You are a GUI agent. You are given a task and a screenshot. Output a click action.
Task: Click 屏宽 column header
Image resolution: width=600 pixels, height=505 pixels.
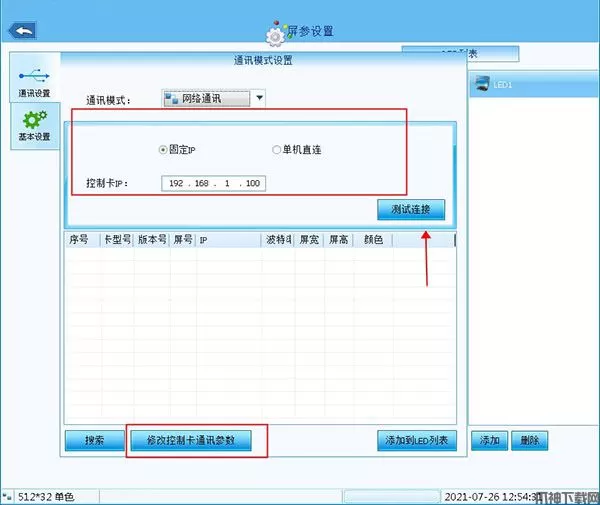pyautogui.click(x=309, y=240)
